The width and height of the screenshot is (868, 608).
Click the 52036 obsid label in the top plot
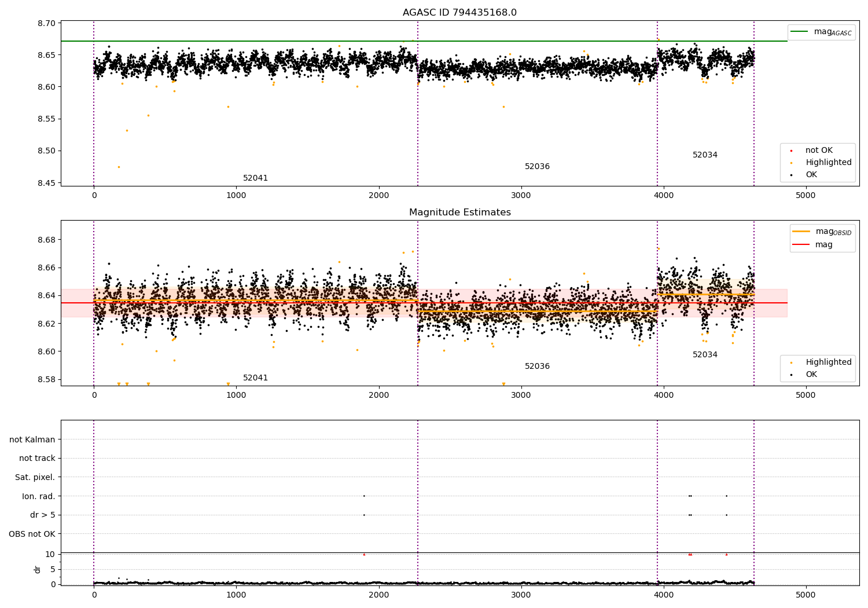[x=537, y=167]
